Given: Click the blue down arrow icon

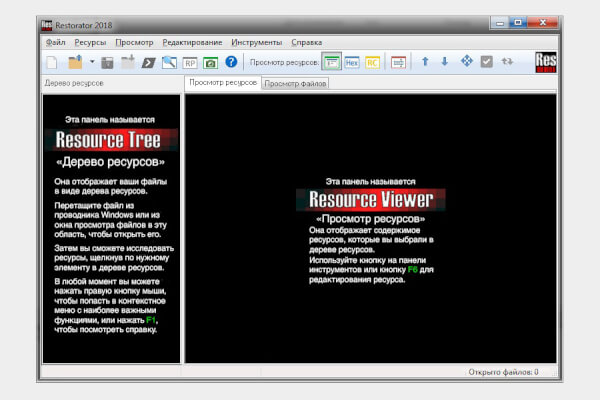Looking at the screenshot, I should [x=445, y=61].
